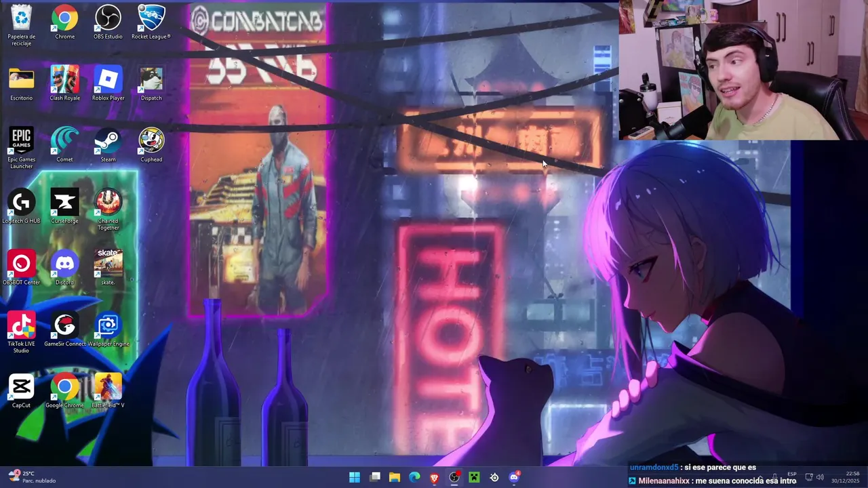Open File Explorer from the taskbar
The width and height of the screenshot is (868, 488).
pos(395,477)
